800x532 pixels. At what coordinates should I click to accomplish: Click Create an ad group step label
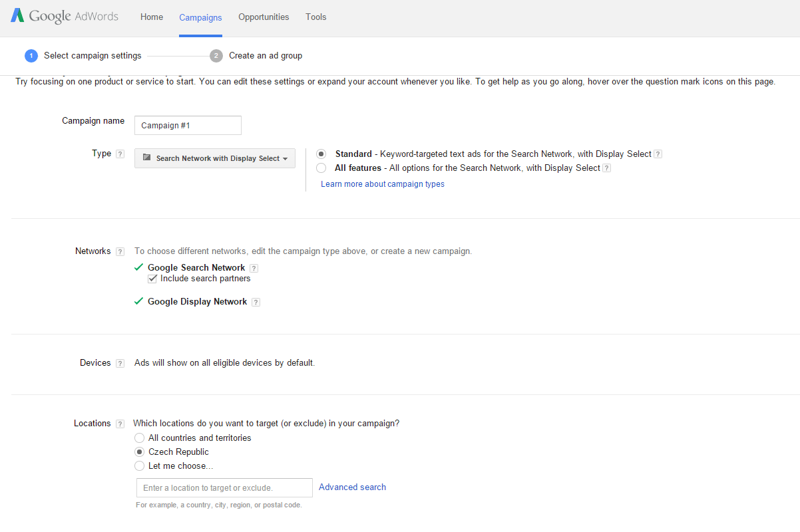point(266,56)
